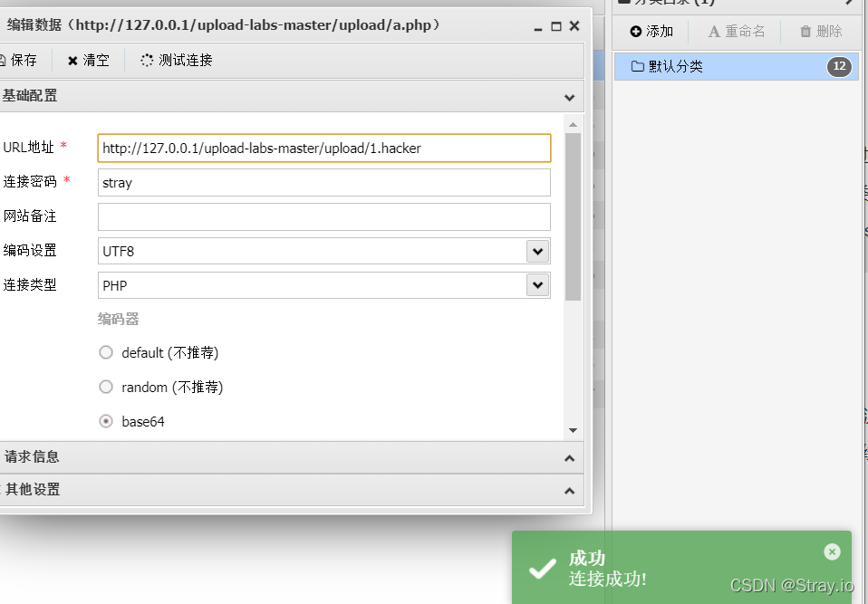Screen dimensions: 868x604
Task: Click the 添加 category button
Action: tap(651, 32)
